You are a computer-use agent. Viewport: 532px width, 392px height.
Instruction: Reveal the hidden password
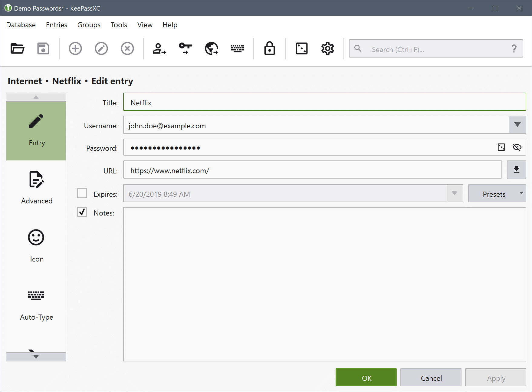click(x=517, y=147)
